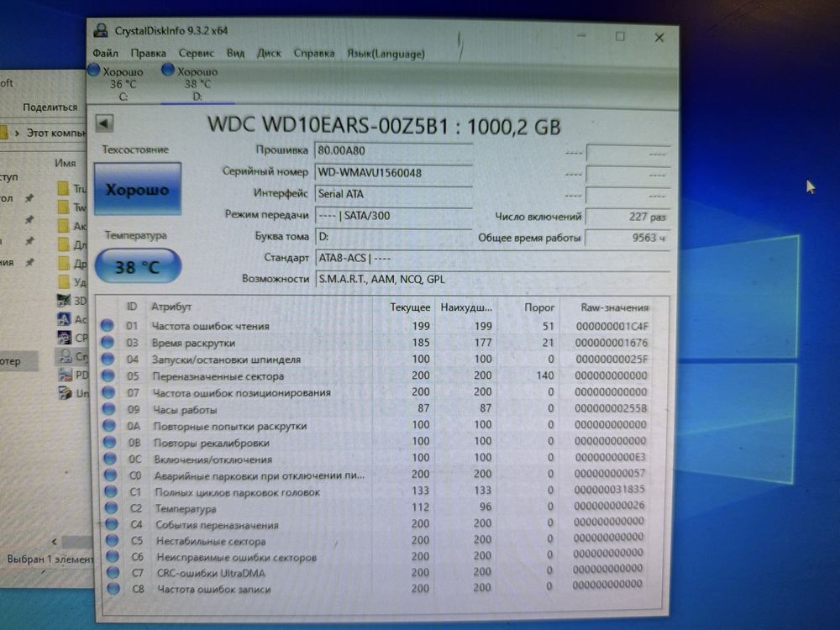Image resolution: width=840 pixels, height=630 pixels.
Task: Click the Имя column header in Explorer
Action: point(65,162)
